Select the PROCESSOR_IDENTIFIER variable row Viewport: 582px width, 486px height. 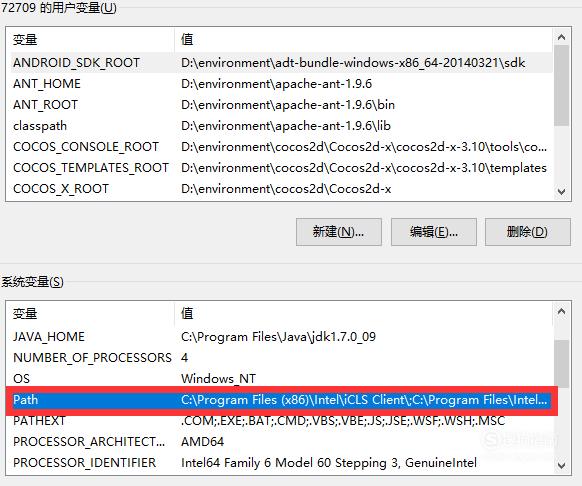tap(281, 463)
